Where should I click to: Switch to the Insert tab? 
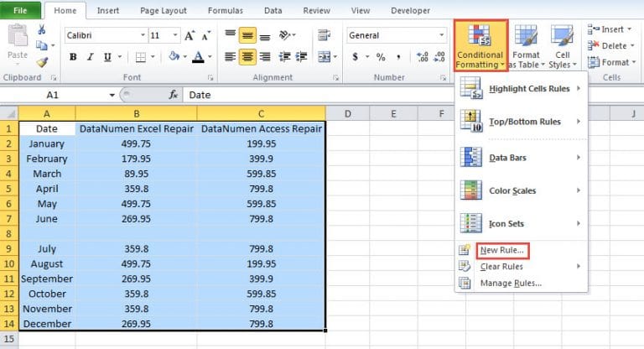click(x=107, y=11)
